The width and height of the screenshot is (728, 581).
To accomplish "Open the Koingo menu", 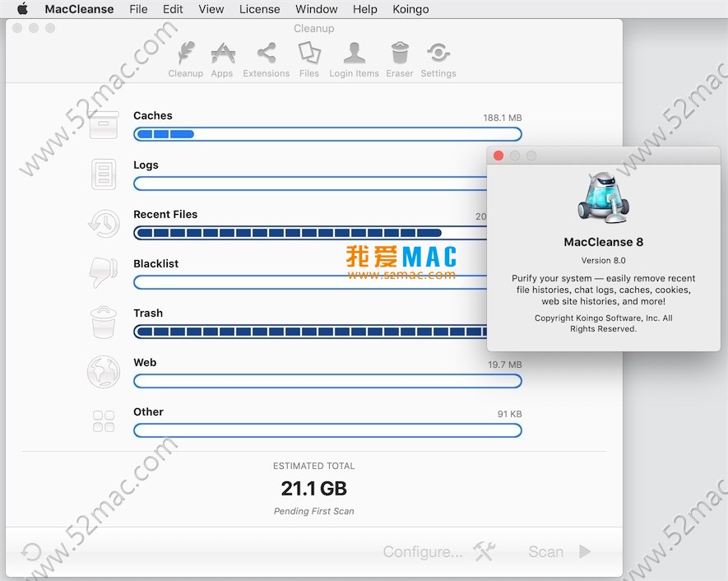I will click(x=410, y=9).
